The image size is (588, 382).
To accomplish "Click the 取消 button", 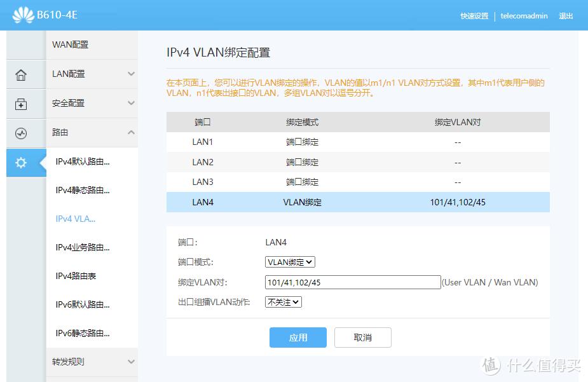I will (x=362, y=338).
